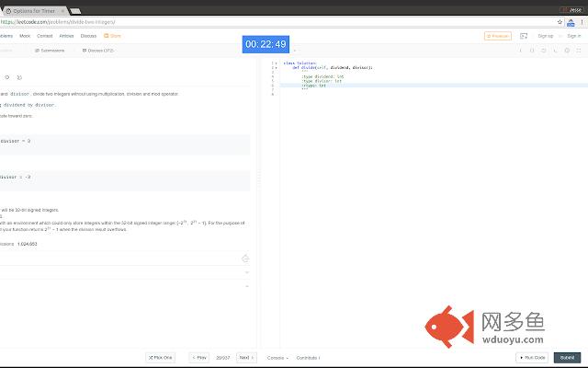Expand the Console dropdown
This screenshot has width=588, height=368.
click(x=277, y=357)
